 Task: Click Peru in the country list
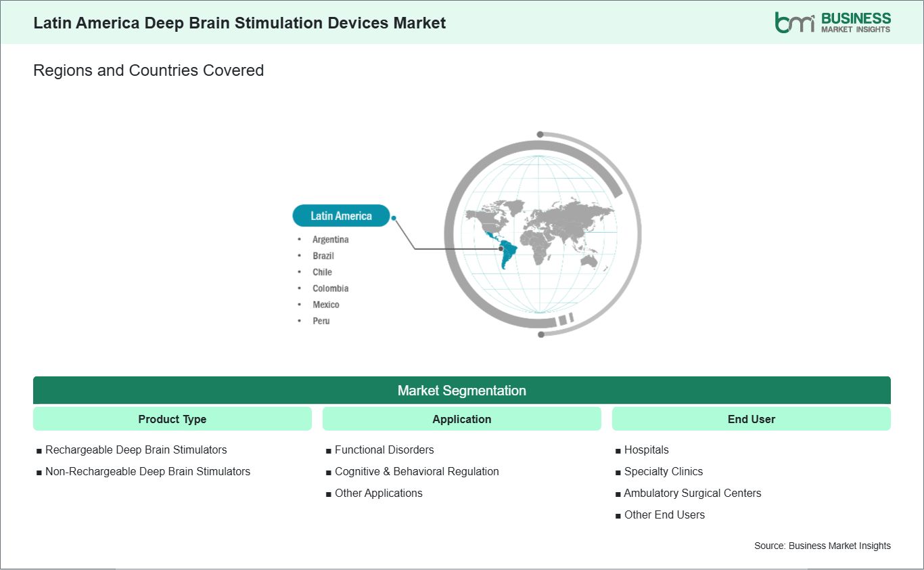[321, 321]
